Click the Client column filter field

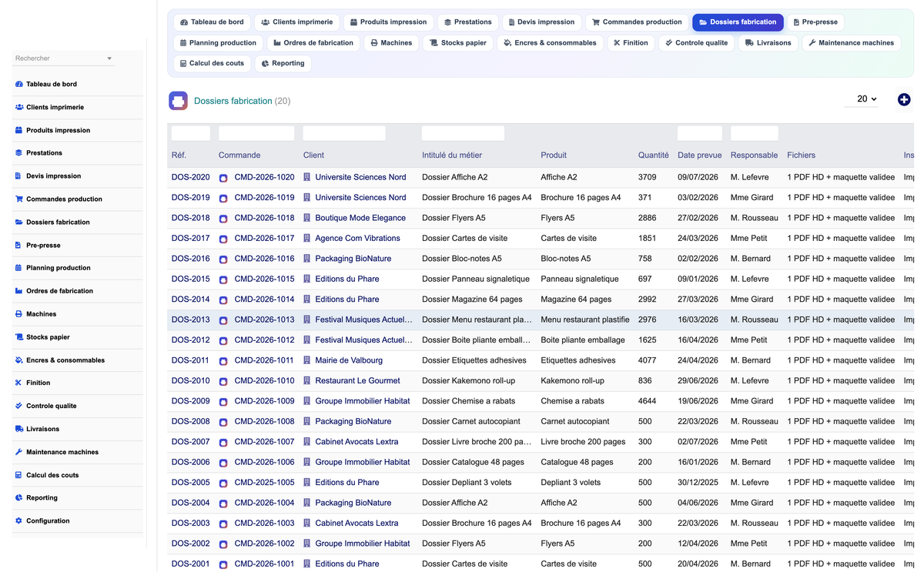[344, 133]
